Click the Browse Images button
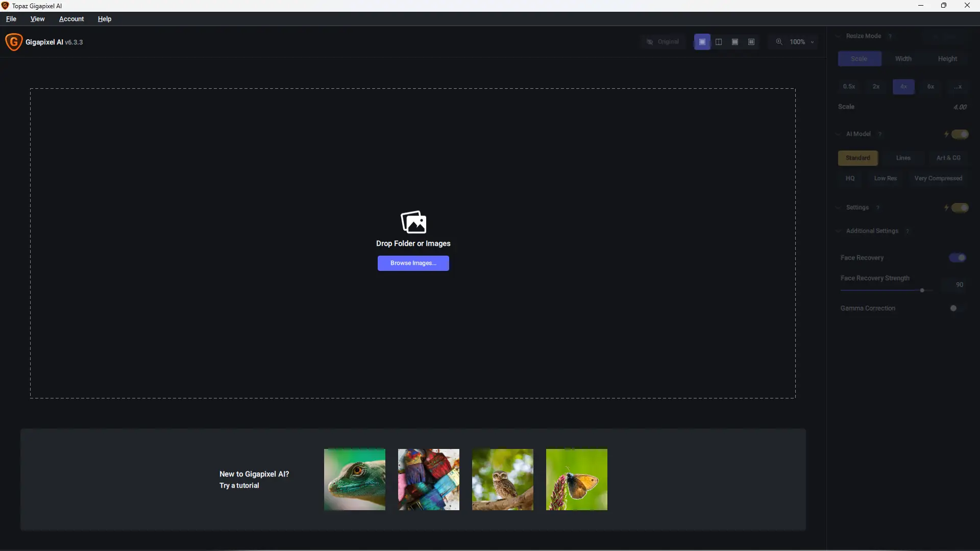The width and height of the screenshot is (980, 551). [413, 263]
